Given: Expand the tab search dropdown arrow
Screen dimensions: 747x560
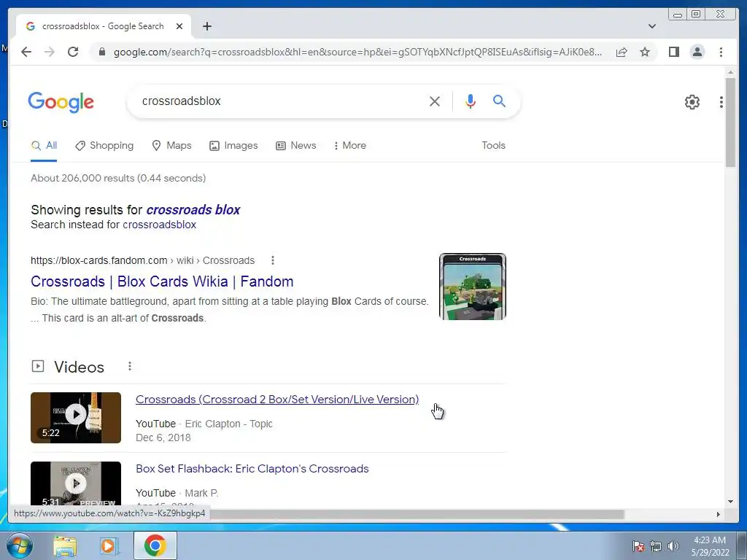Looking at the screenshot, I should pyautogui.click(x=651, y=26).
